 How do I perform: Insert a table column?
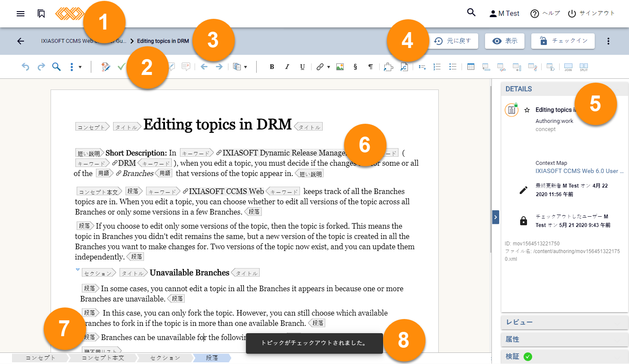click(517, 67)
